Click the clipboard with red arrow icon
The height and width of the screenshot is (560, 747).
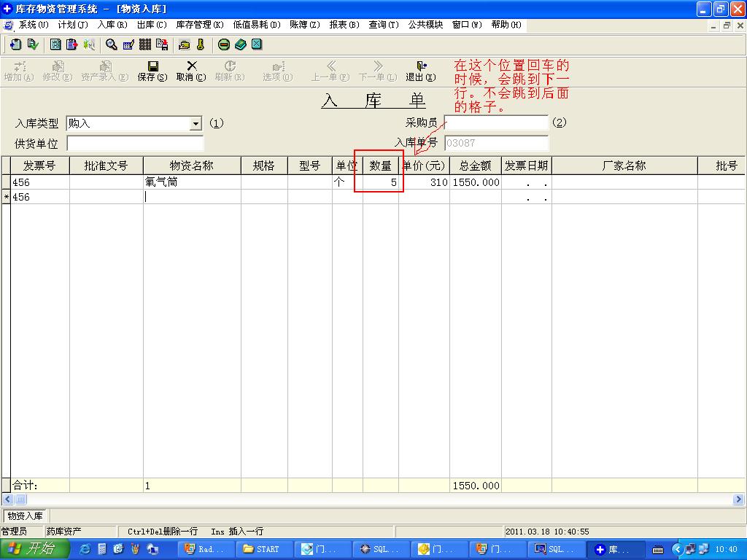(x=72, y=44)
